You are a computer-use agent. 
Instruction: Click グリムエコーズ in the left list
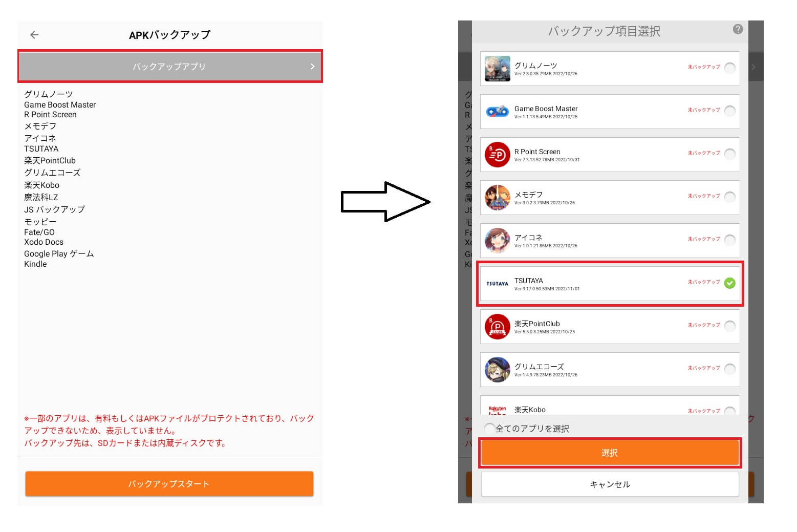52,173
